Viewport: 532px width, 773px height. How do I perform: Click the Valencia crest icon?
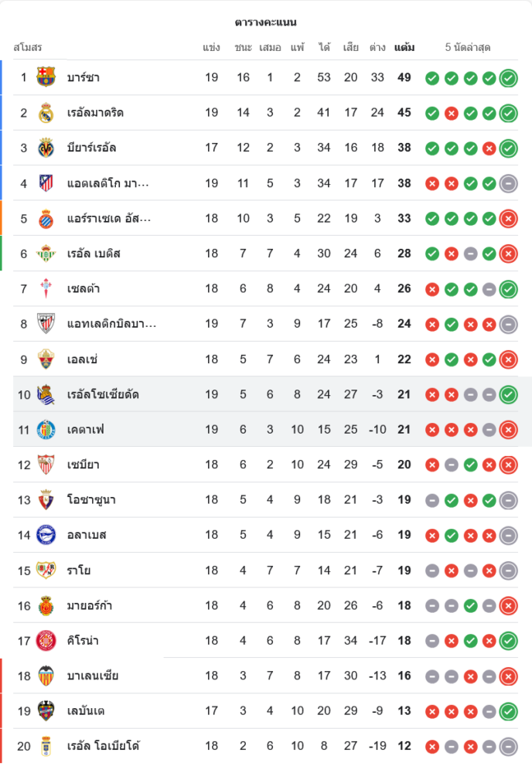point(46,676)
